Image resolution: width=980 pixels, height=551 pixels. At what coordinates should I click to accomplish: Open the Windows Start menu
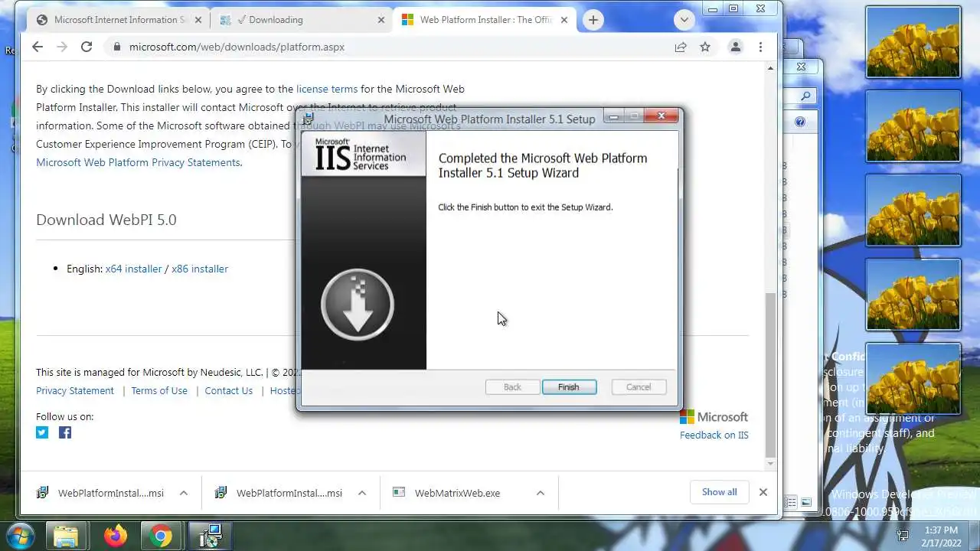click(x=19, y=536)
